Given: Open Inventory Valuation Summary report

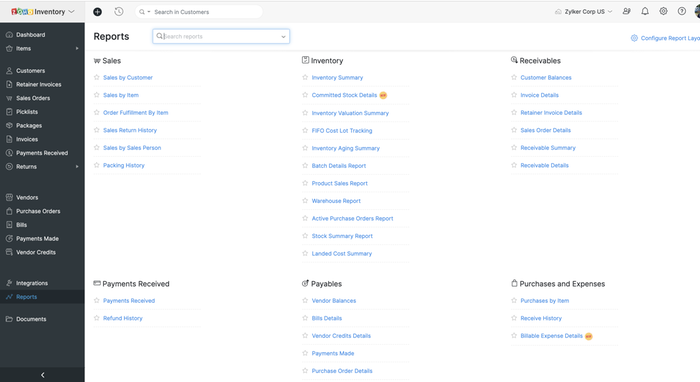Looking at the screenshot, I should point(350,113).
